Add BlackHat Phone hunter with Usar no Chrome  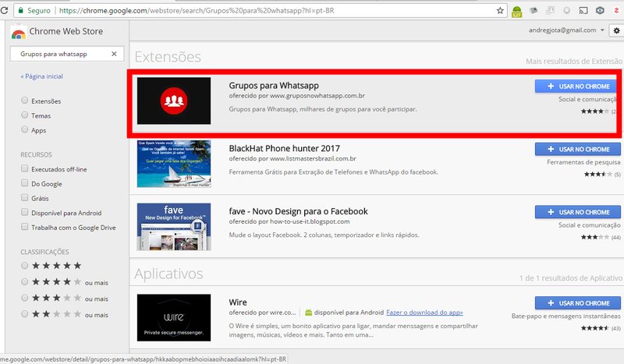[x=578, y=149]
